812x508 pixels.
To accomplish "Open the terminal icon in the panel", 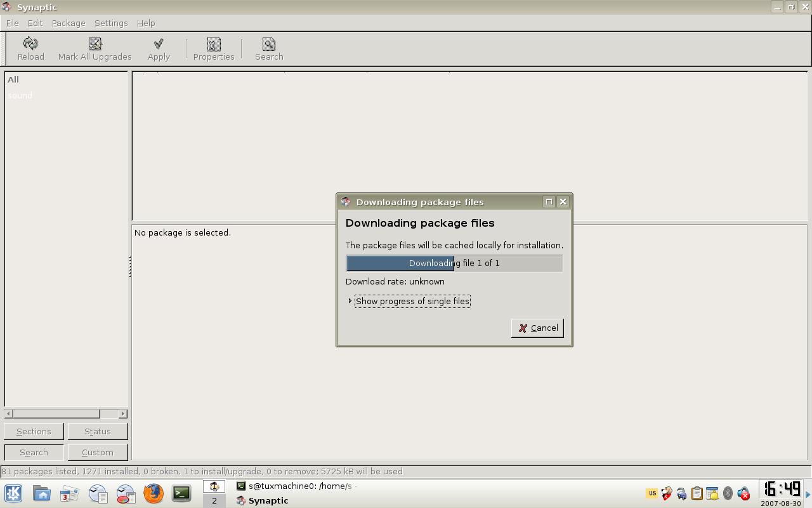I will (x=181, y=493).
